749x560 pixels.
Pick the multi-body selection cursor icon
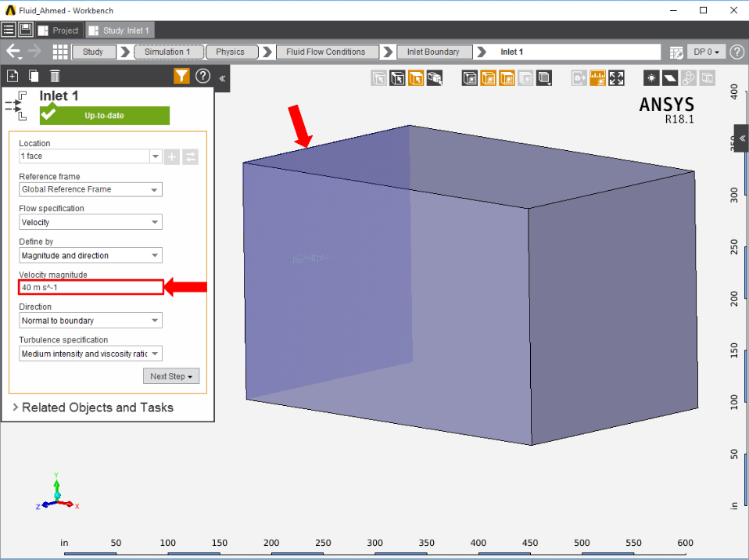tap(435, 78)
